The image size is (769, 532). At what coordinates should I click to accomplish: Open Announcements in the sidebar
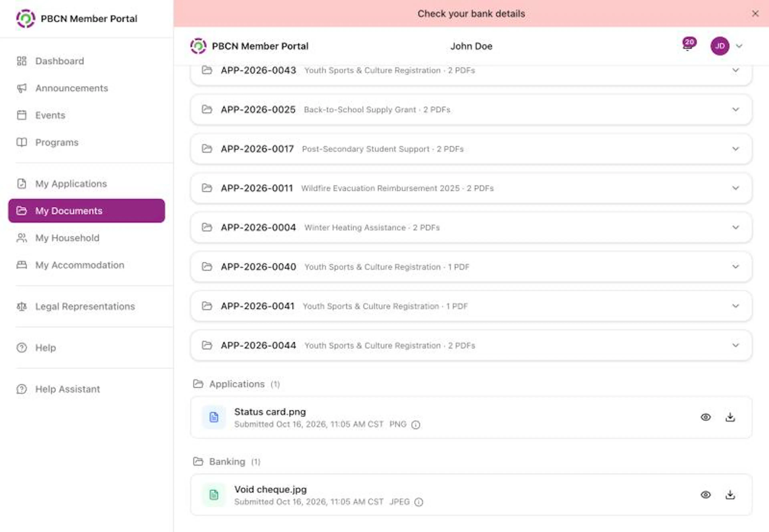pos(86,88)
